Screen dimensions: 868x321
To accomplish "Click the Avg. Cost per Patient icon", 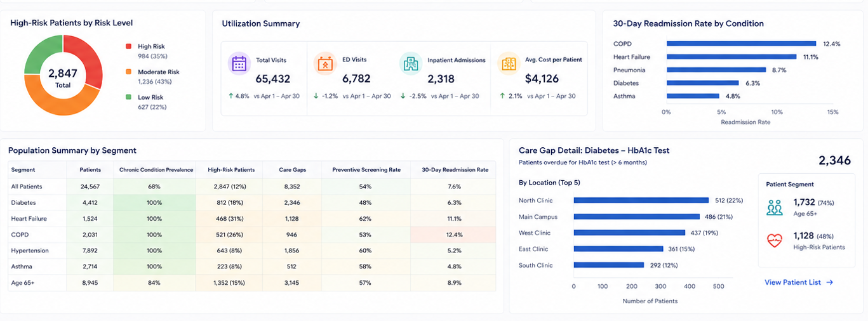I will point(508,63).
